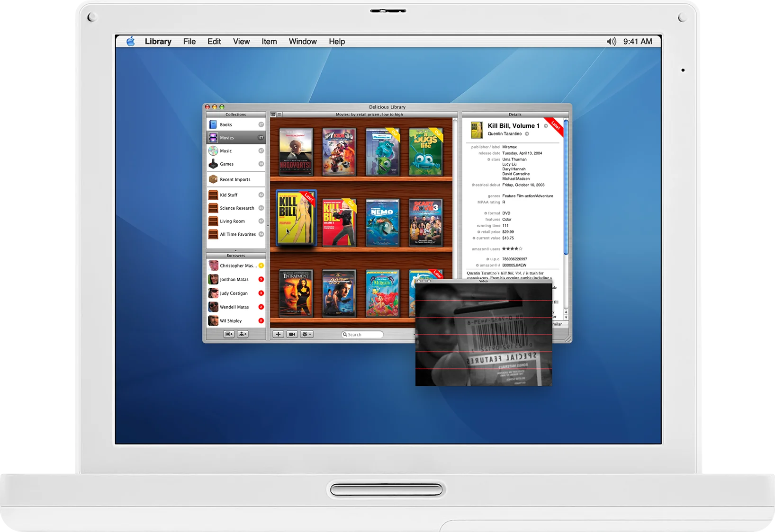Open the Window menu
Viewport: 775px width, 532px height.
click(303, 42)
